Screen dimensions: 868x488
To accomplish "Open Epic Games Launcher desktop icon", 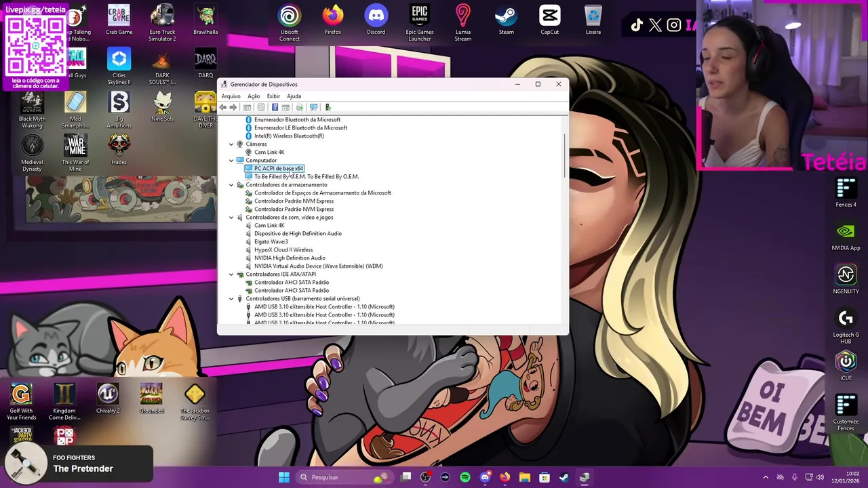I will coord(420,23).
